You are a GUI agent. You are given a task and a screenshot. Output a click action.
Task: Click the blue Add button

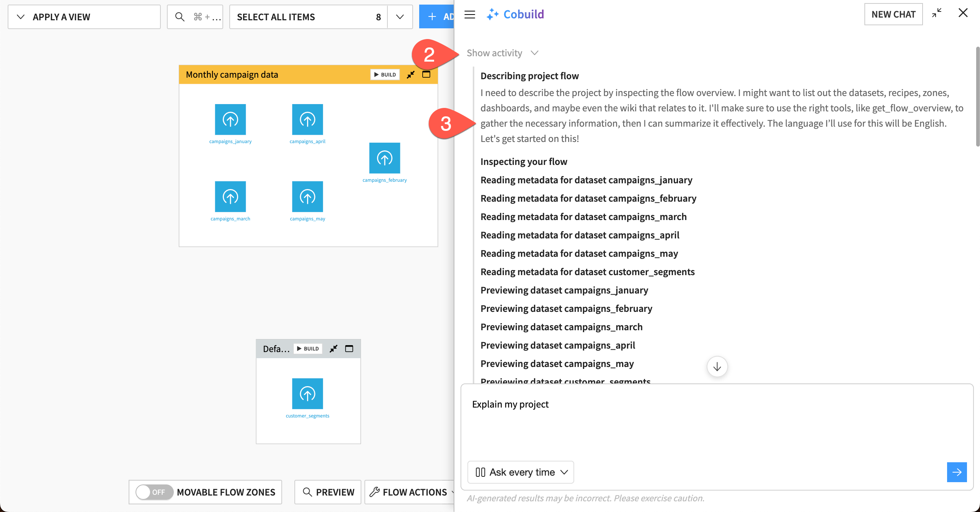437,17
